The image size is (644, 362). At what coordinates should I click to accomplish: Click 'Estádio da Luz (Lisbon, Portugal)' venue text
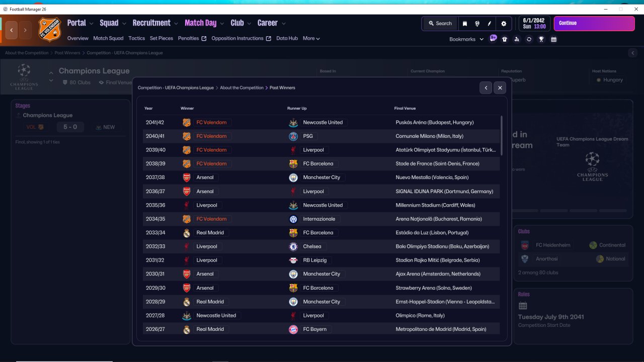click(x=432, y=233)
